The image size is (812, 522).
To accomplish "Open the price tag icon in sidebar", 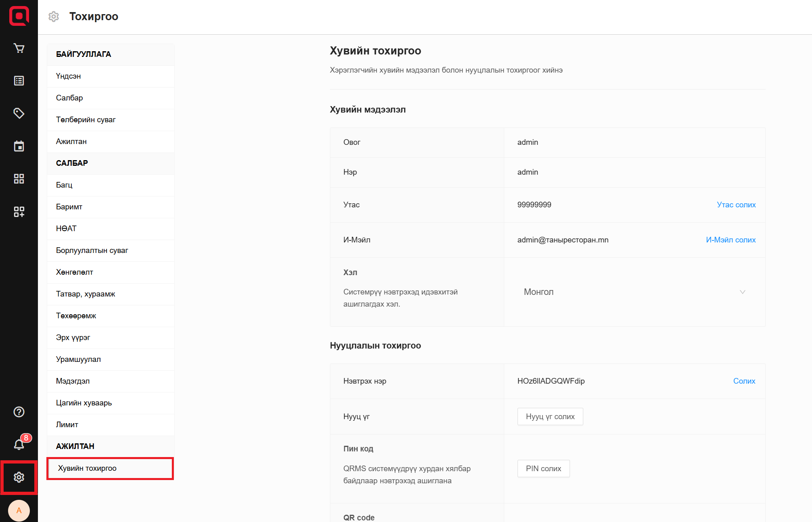I will pos(19,113).
